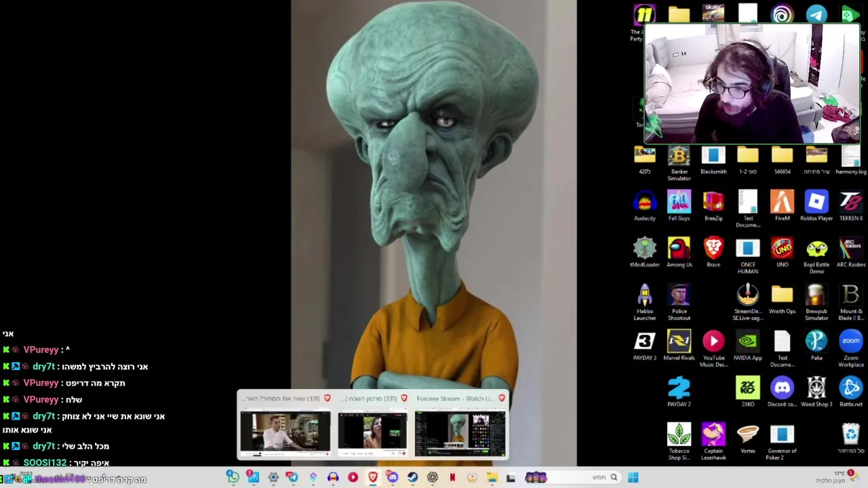The width and height of the screenshot is (868, 488).
Task: Launch Vortex from the desktop
Action: pyautogui.click(x=748, y=439)
